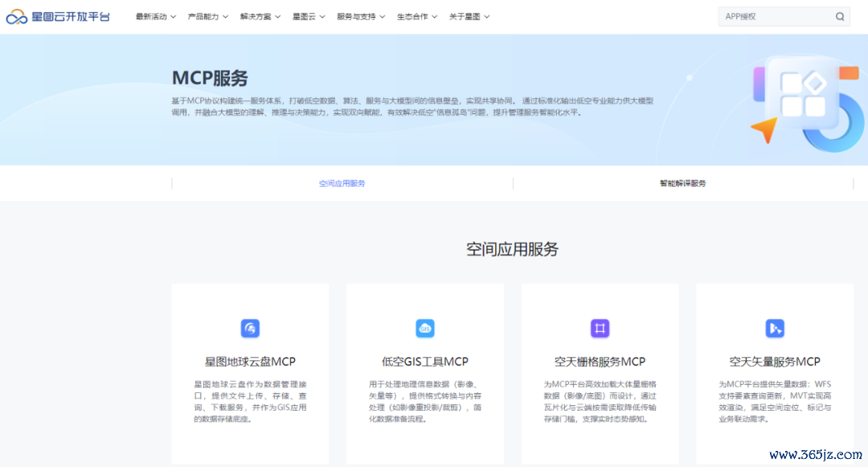Expand the 产品能力 dropdown arrow
868x467 pixels.
point(225,17)
